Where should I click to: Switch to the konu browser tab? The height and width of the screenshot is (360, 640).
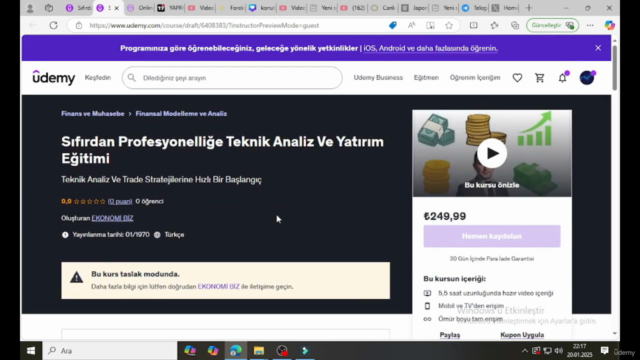click(x=262, y=8)
